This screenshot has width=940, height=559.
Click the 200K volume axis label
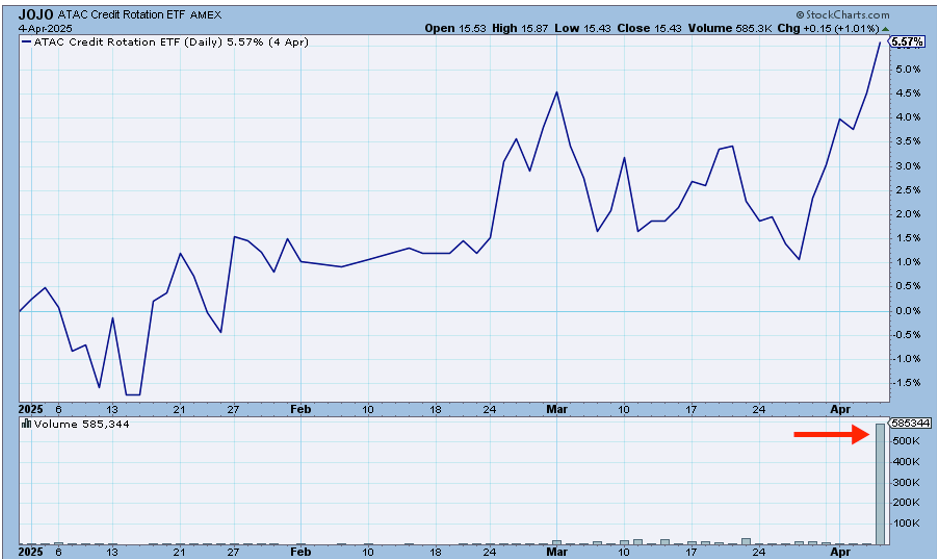coord(906,503)
